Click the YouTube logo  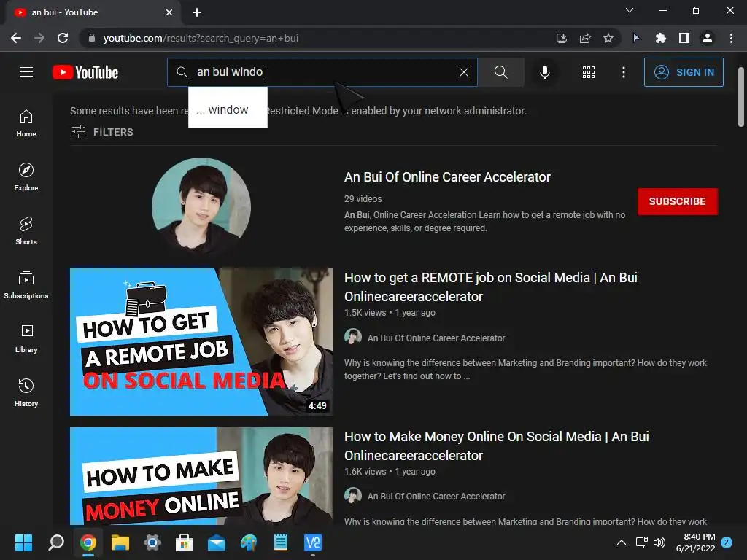click(85, 72)
